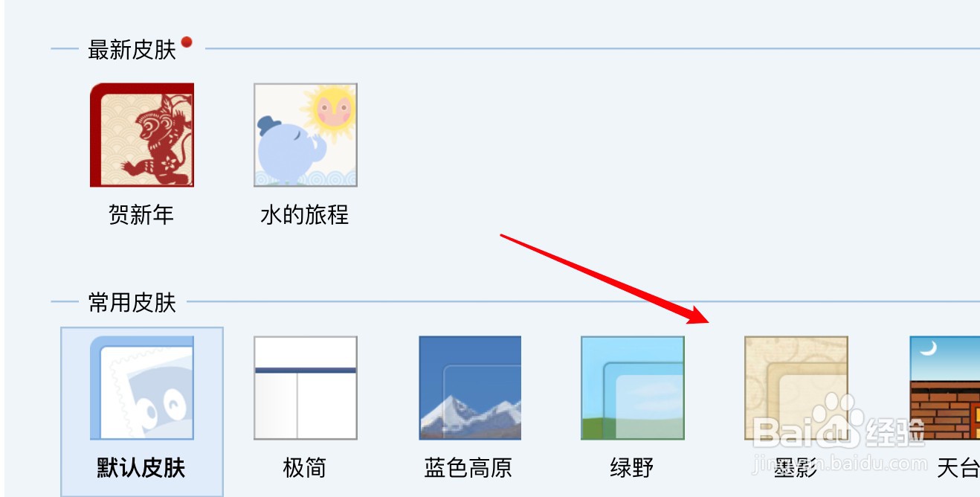Click the red dot beside 最新皮肤
The height and width of the screenshot is (497, 980).
coord(187,42)
